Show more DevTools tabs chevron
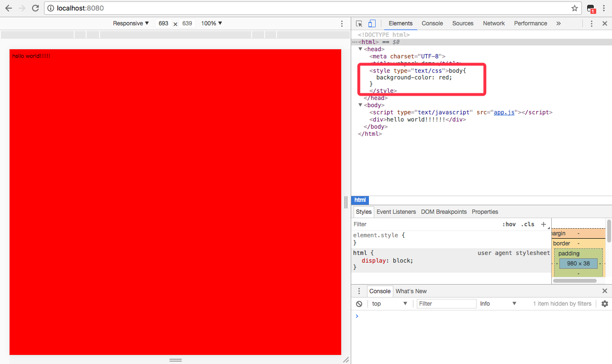The height and width of the screenshot is (364, 612). pyautogui.click(x=558, y=23)
